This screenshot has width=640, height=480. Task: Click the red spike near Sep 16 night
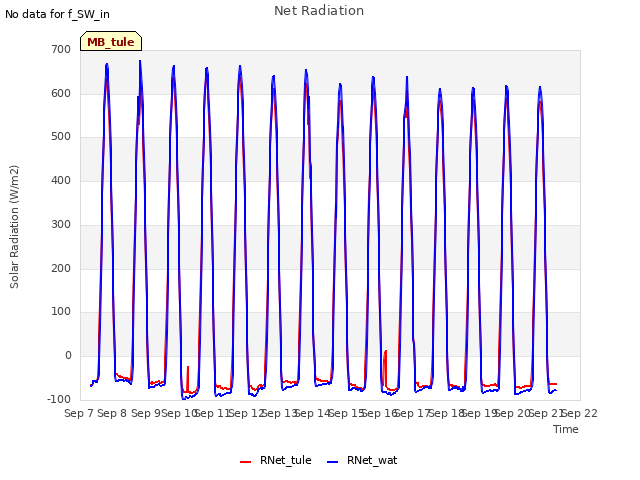click(x=385, y=367)
